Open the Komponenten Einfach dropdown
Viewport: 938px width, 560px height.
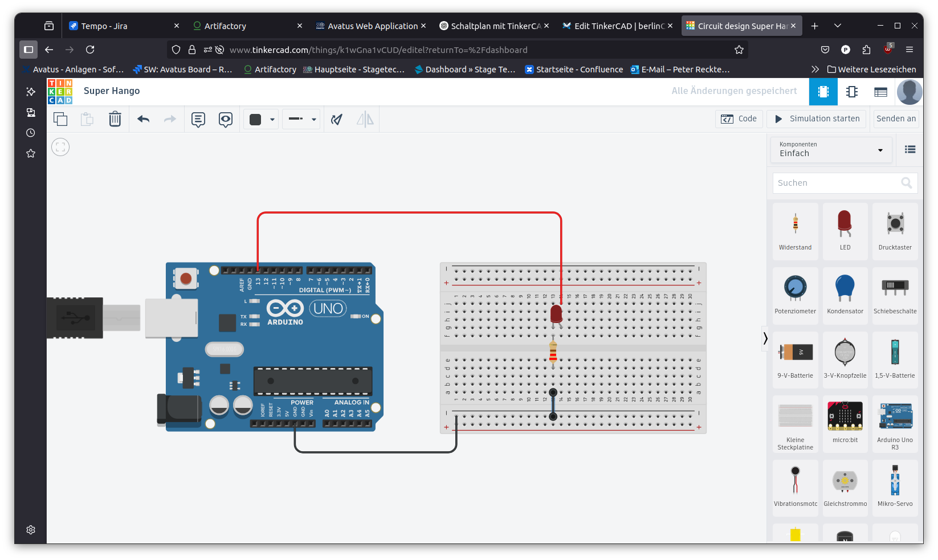pos(831,150)
